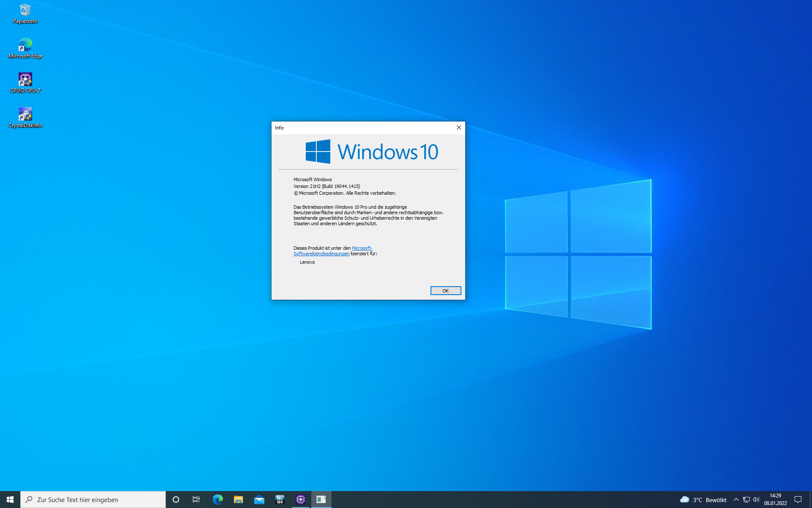
Task: Open File Explorer from the taskbar
Action: pyautogui.click(x=238, y=500)
